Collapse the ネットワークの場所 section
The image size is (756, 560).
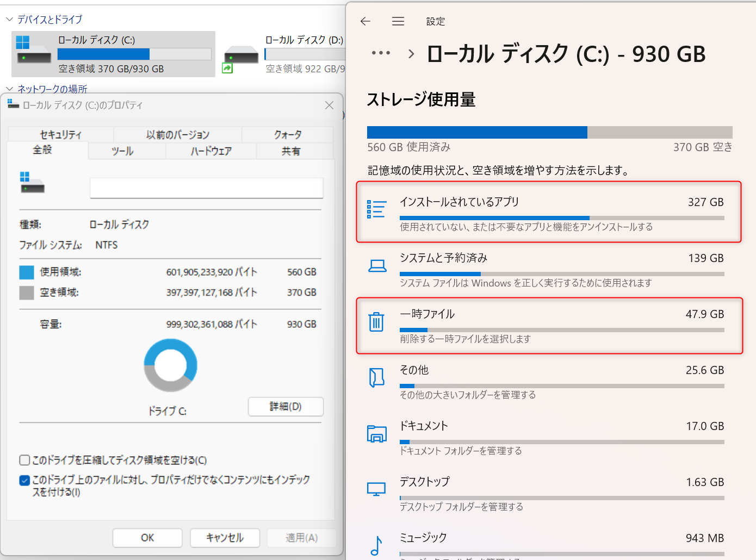pos(9,89)
